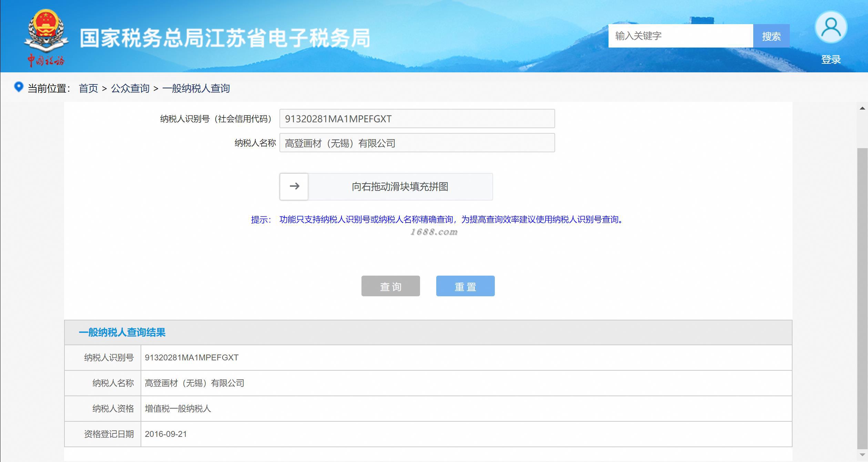Open the 公众查询 breadcrumb link

(x=130, y=89)
